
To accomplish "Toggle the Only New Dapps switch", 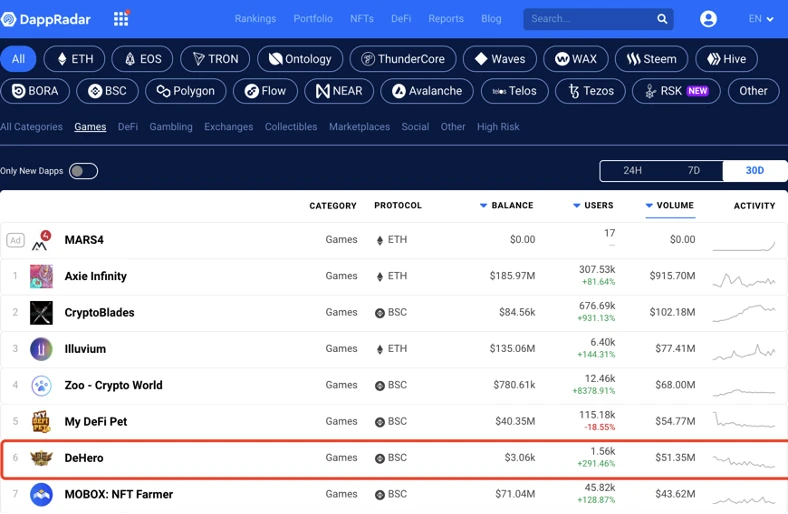I will click(83, 171).
